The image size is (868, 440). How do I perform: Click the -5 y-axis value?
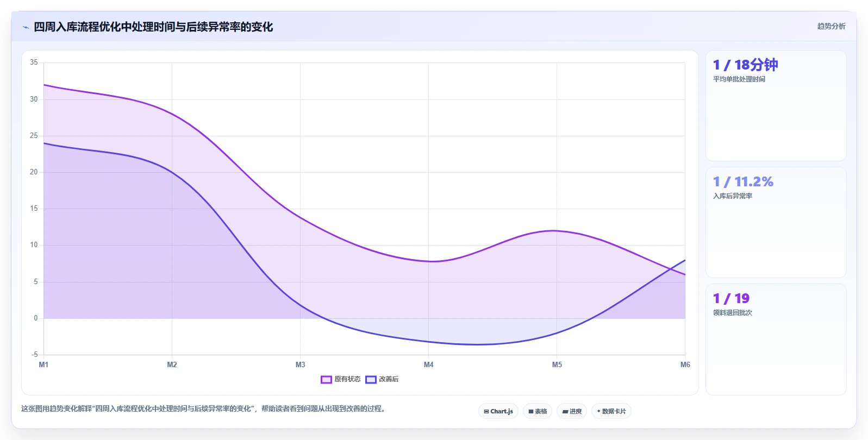click(x=34, y=354)
